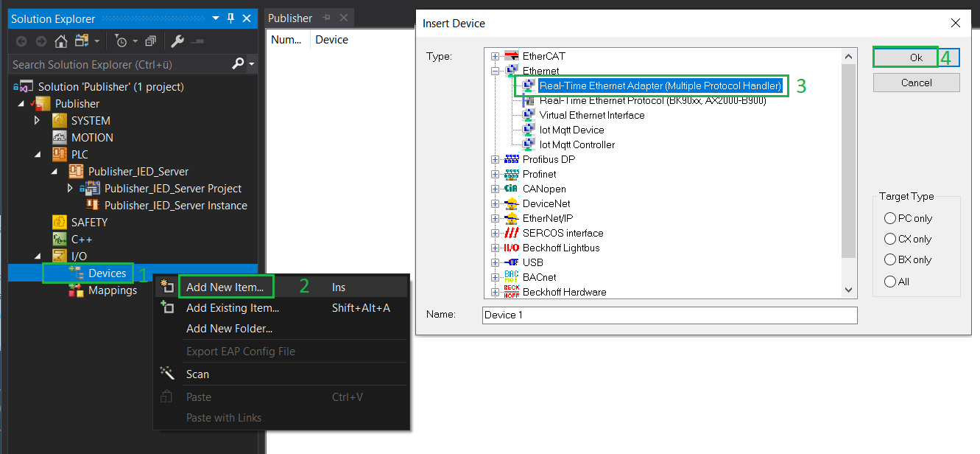The image size is (980, 454).
Task: Expand the Profibus DP node
Action: (496, 159)
